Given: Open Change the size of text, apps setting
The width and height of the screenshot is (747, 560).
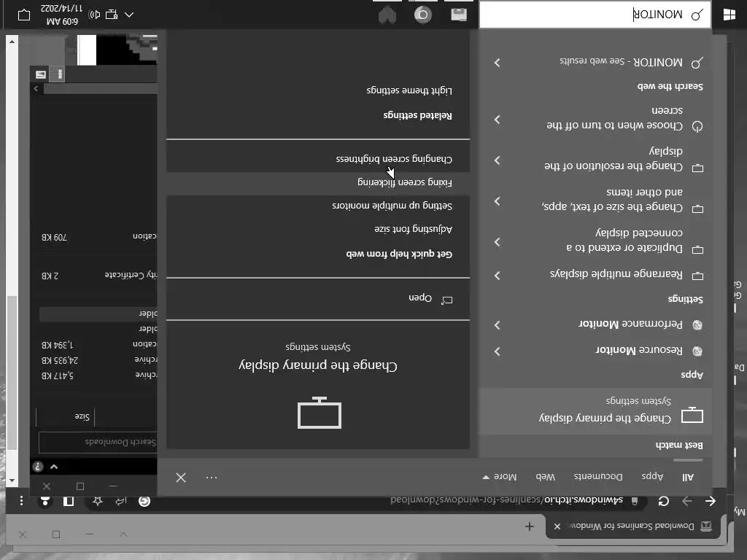Looking at the screenshot, I should (x=612, y=200).
